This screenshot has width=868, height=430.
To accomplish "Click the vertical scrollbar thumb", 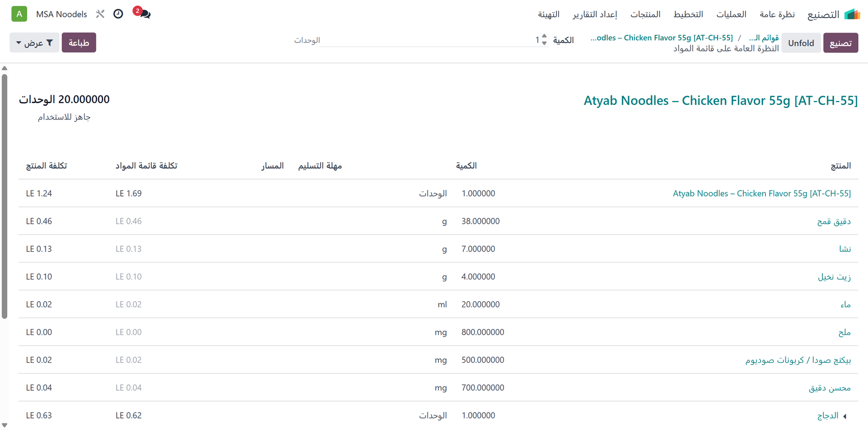I will tap(4, 196).
